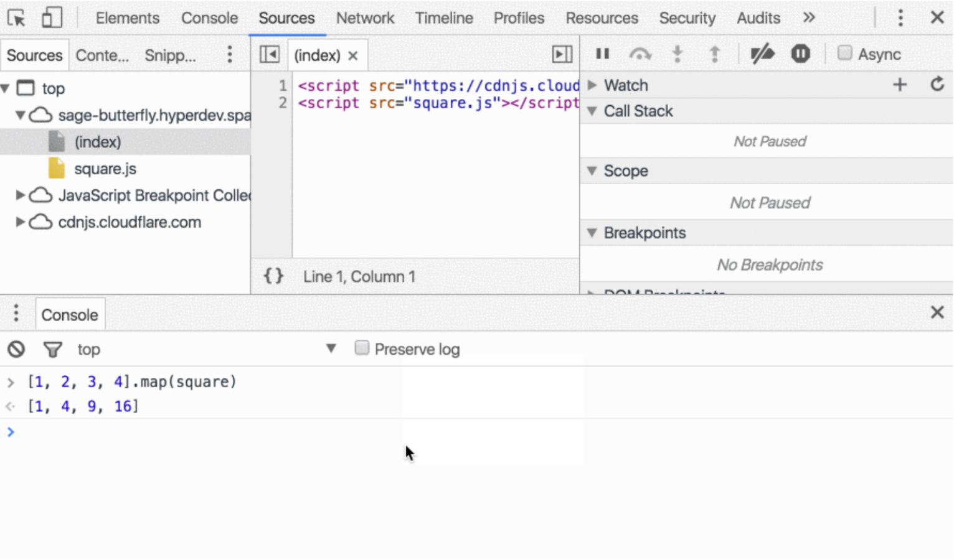Hide the file navigator pane

(270, 55)
